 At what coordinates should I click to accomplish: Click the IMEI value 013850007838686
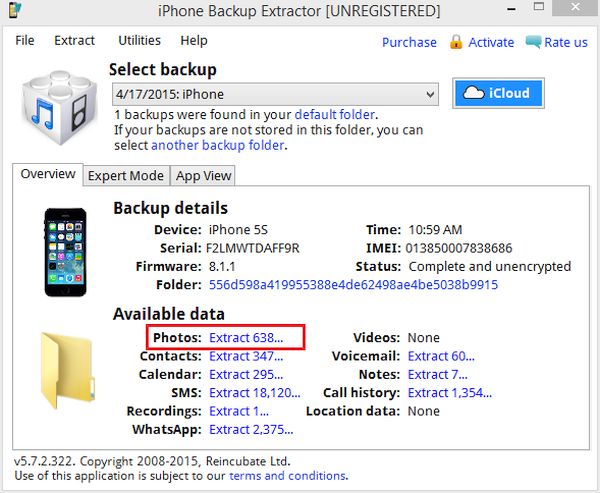[x=458, y=248]
